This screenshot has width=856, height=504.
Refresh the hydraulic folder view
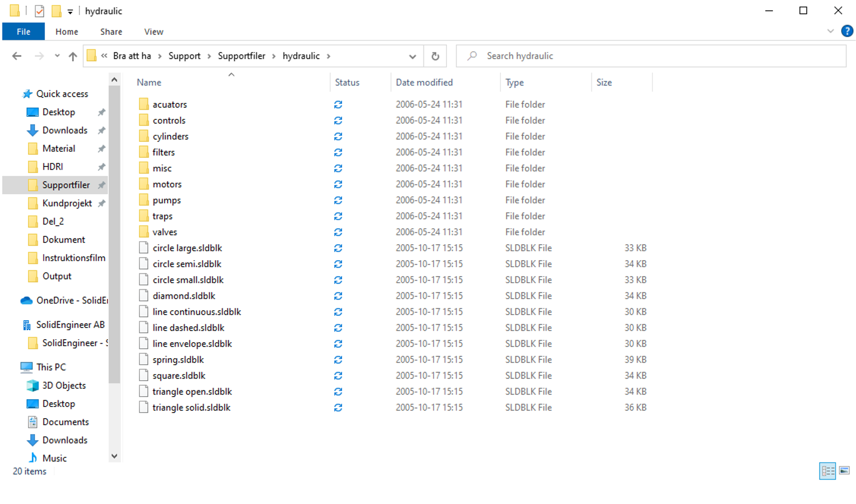[435, 56]
